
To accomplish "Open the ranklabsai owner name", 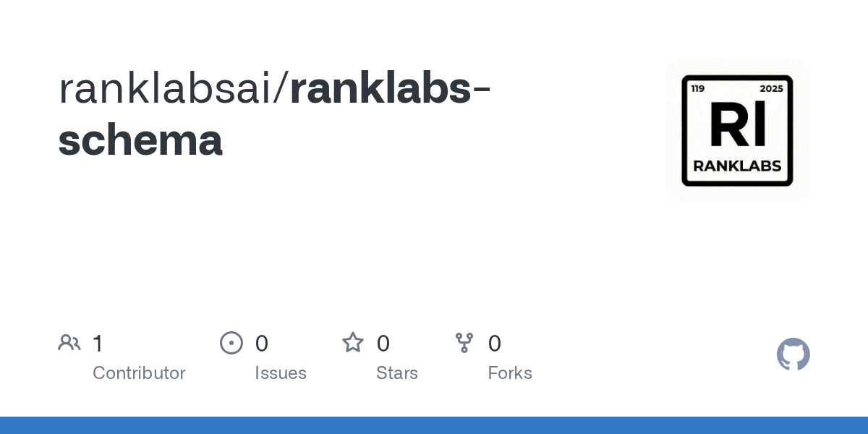I will pos(171,89).
